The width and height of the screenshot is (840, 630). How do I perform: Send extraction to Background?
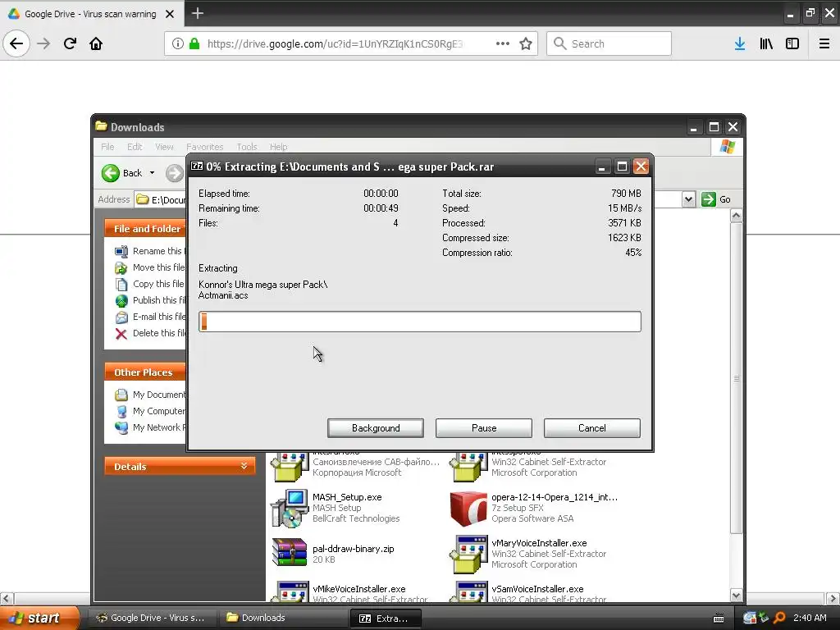(376, 428)
